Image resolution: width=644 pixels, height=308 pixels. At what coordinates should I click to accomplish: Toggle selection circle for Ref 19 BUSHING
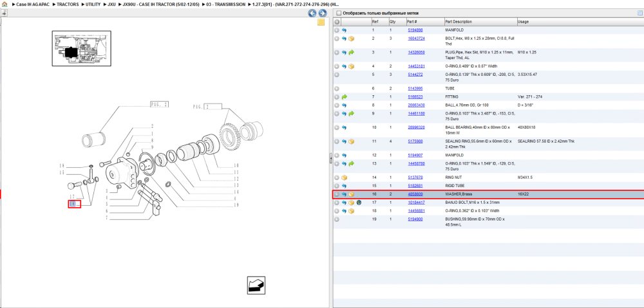click(337, 219)
